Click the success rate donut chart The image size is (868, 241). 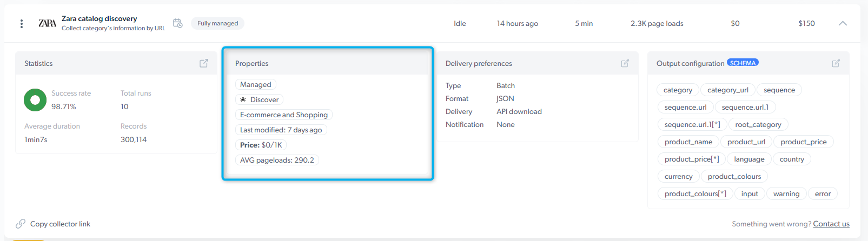click(x=35, y=100)
